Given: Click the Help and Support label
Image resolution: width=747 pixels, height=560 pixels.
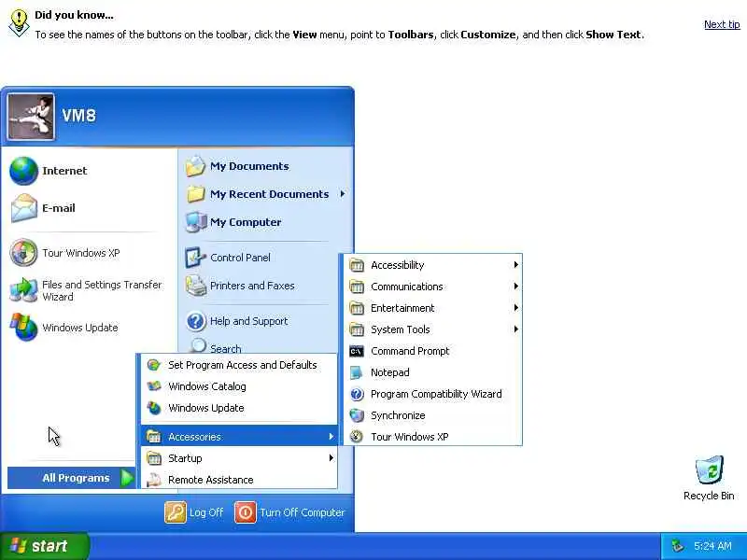Looking at the screenshot, I should click(248, 321).
